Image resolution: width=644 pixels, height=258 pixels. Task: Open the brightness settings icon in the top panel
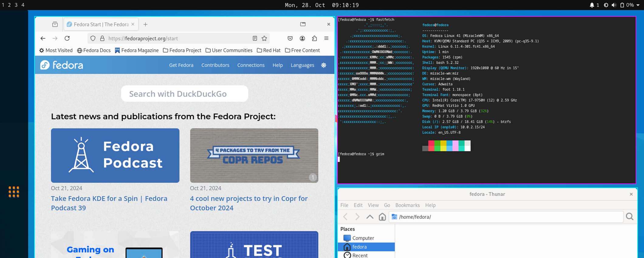(606, 5)
